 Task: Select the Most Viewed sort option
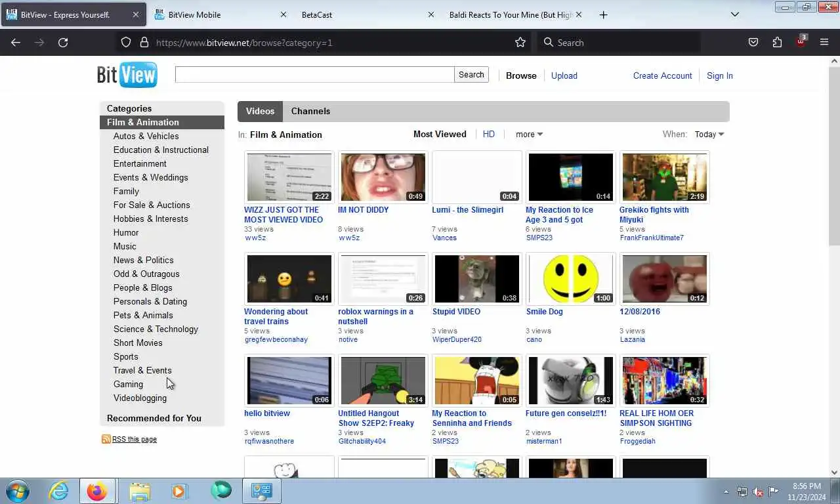[x=440, y=134]
